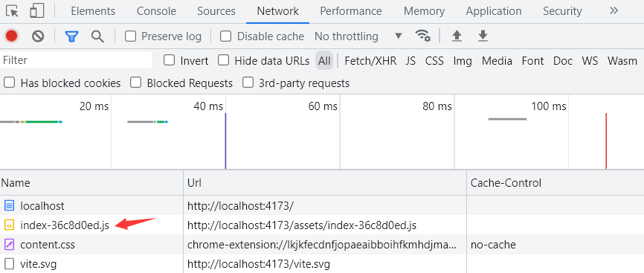Viewport: 644px width, 273px height.
Task: Enable the Invert filter checkbox
Action: point(170,60)
